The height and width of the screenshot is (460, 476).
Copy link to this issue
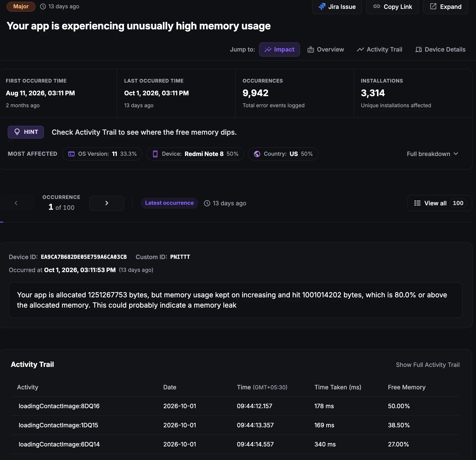pos(392,7)
